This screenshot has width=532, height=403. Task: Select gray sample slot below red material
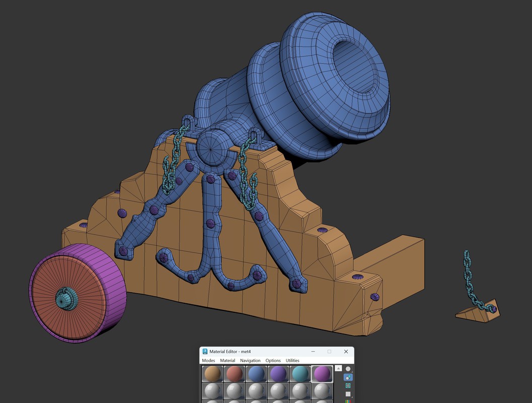(x=234, y=391)
